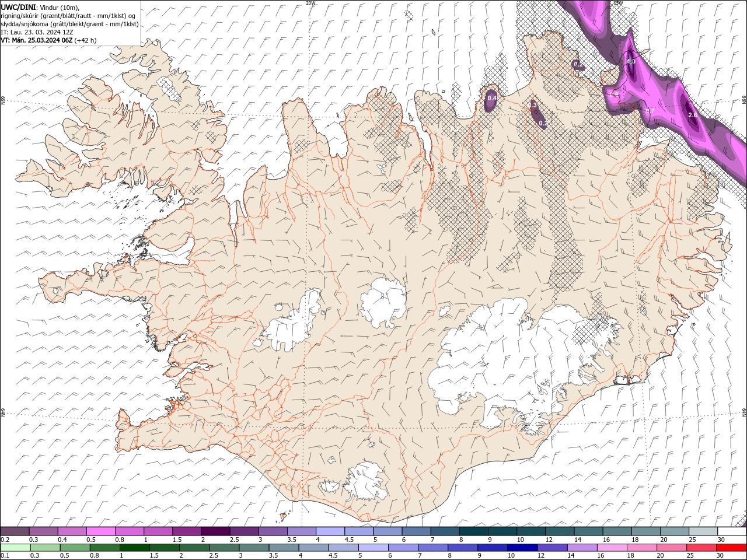Click the 9 royal blue rain legend swatch
The width and height of the screenshot is (747, 560).
pos(492,548)
